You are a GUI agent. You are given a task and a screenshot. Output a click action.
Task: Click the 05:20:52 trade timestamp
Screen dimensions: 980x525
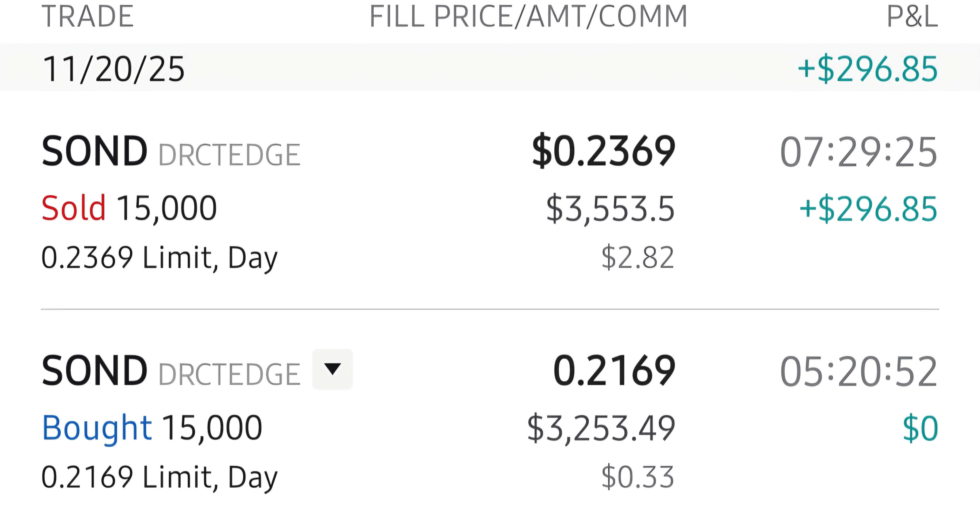click(858, 371)
